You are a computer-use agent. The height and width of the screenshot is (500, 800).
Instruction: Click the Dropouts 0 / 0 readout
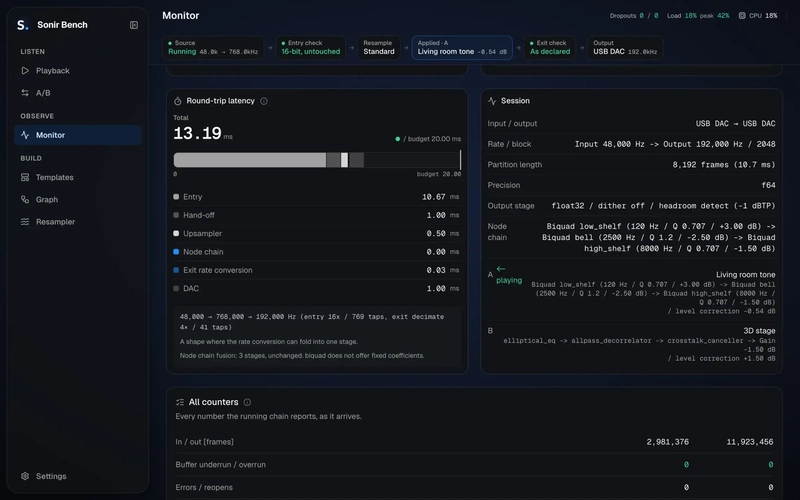point(634,16)
